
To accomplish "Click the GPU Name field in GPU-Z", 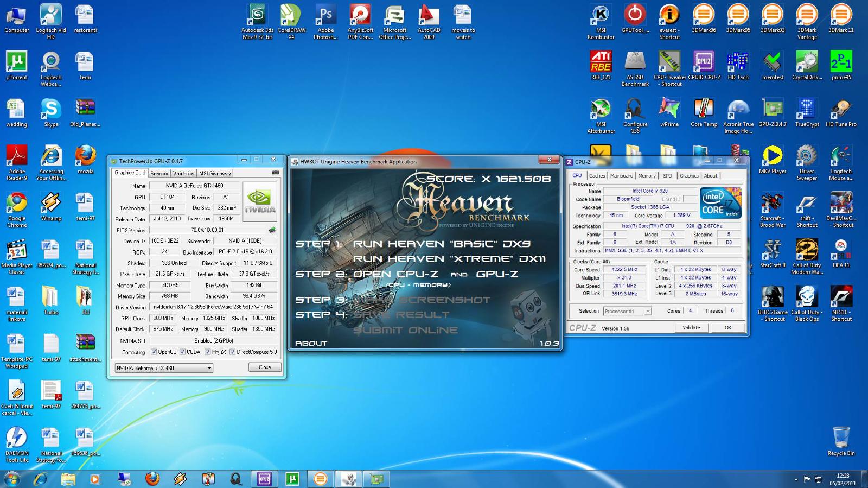I will 194,186.
